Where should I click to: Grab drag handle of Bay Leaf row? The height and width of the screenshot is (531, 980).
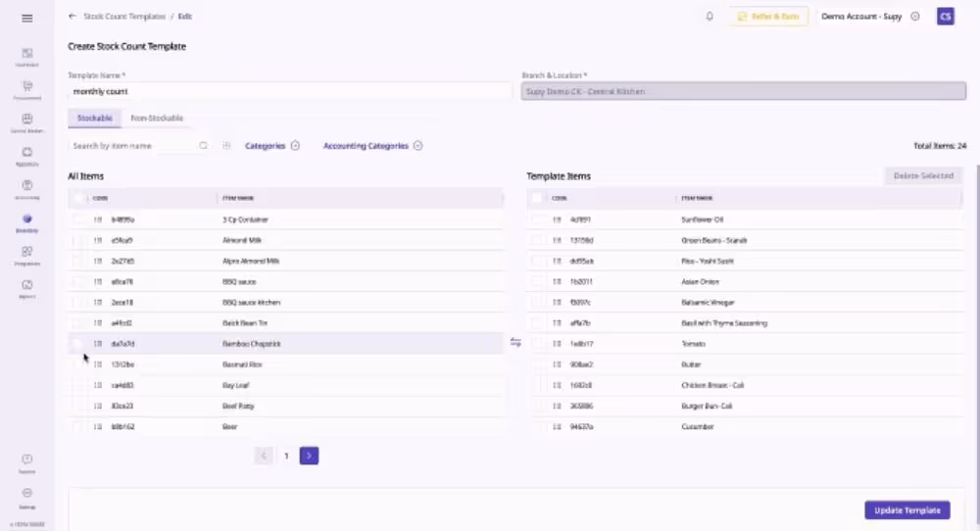tap(97, 385)
